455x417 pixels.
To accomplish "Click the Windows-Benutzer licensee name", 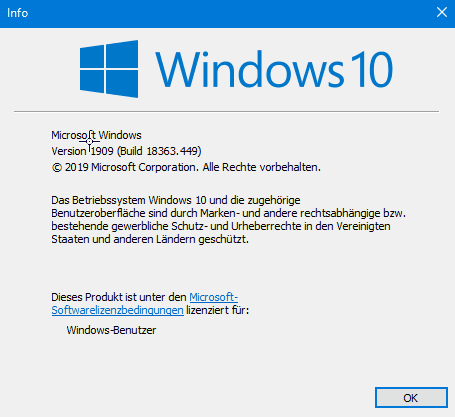I will pyautogui.click(x=111, y=330).
